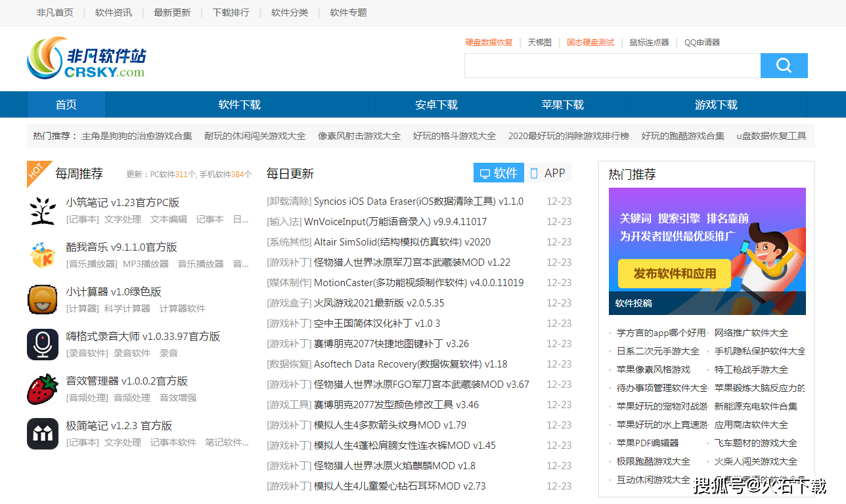The image size is (846, 504).
Task: Click the 鼠标连点器 hot search link
Action: [x=649, y=42]
